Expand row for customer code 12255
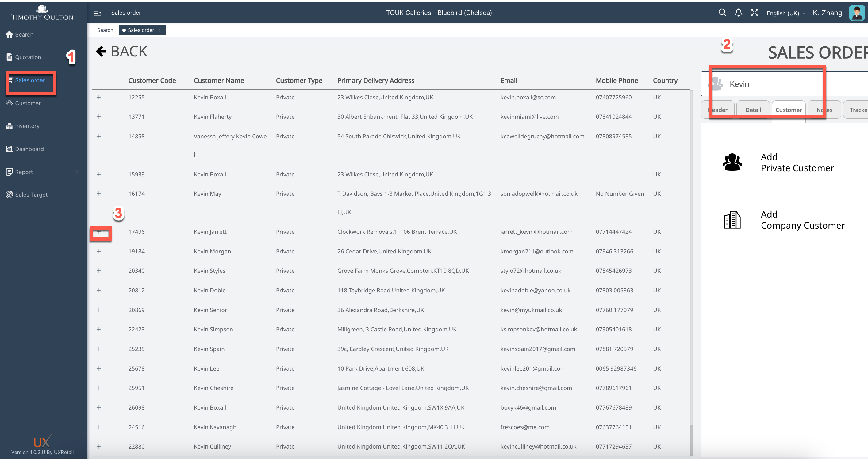 [x=99, y=97]
